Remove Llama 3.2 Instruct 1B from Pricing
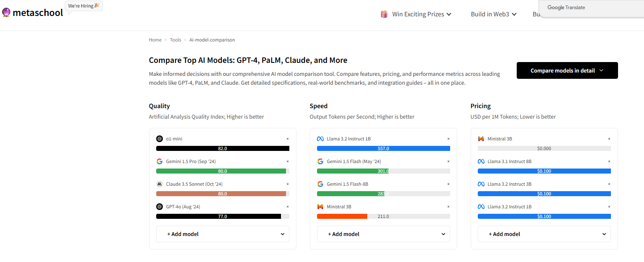 click(x=609, y=207)
